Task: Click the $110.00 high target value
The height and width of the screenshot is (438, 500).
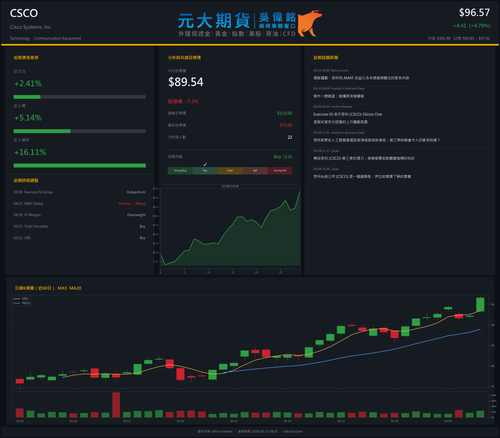Action: (x=285, y=113)
